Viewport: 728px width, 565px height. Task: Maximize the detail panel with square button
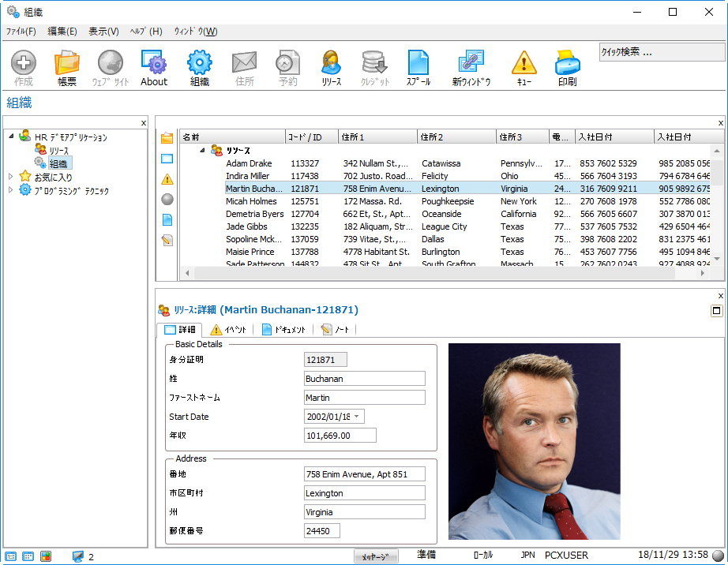coord(717,311)
